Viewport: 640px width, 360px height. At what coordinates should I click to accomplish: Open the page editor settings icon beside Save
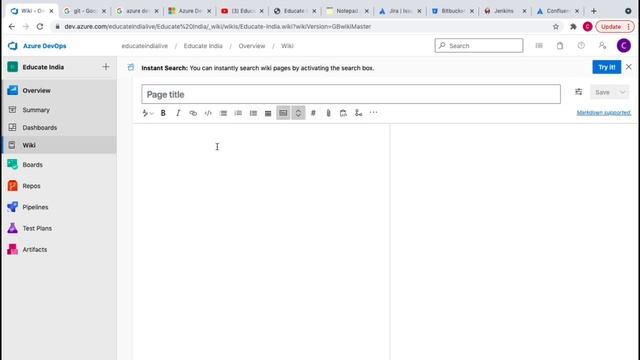tap(578, 92)
